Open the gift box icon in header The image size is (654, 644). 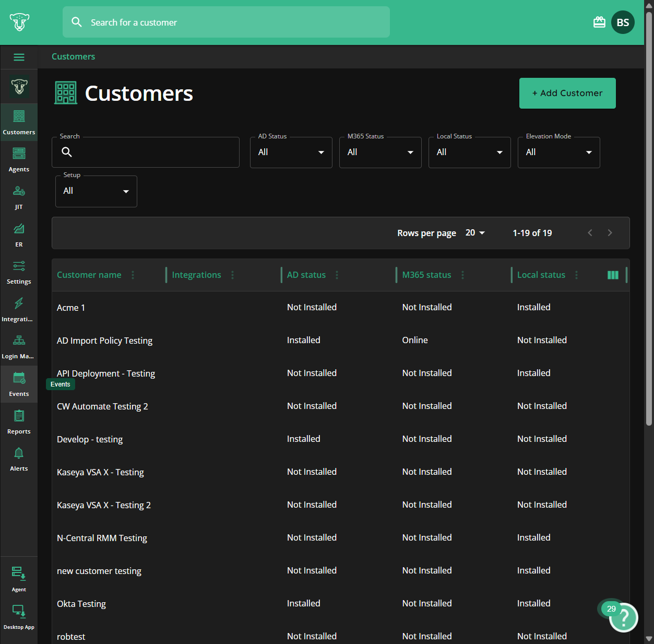coord(599,22)
